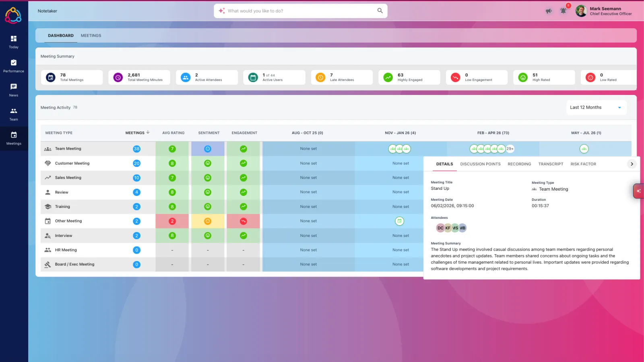Click the search magnifier icon
The width and height of the screenshot is (644, 362).
pos(380,11)
